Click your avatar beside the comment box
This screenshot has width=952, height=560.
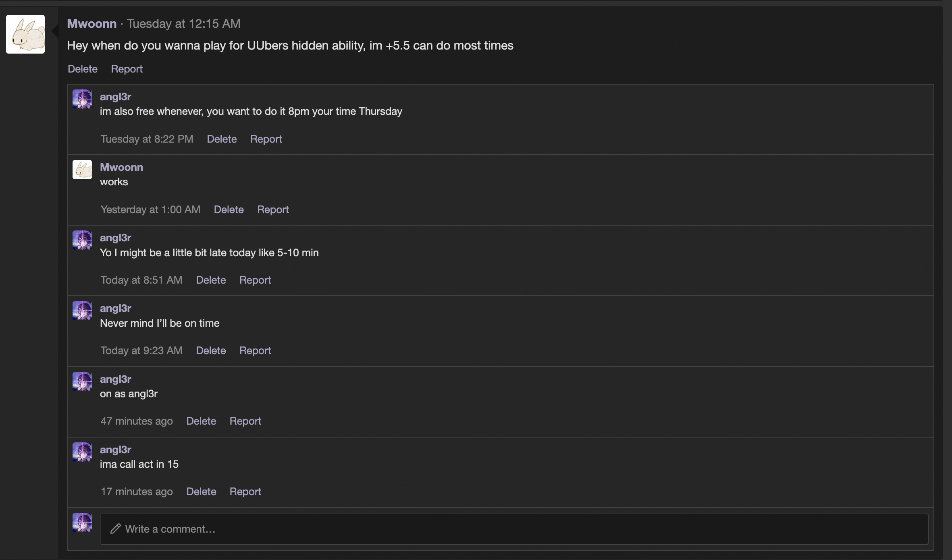(x=82, y=523)
